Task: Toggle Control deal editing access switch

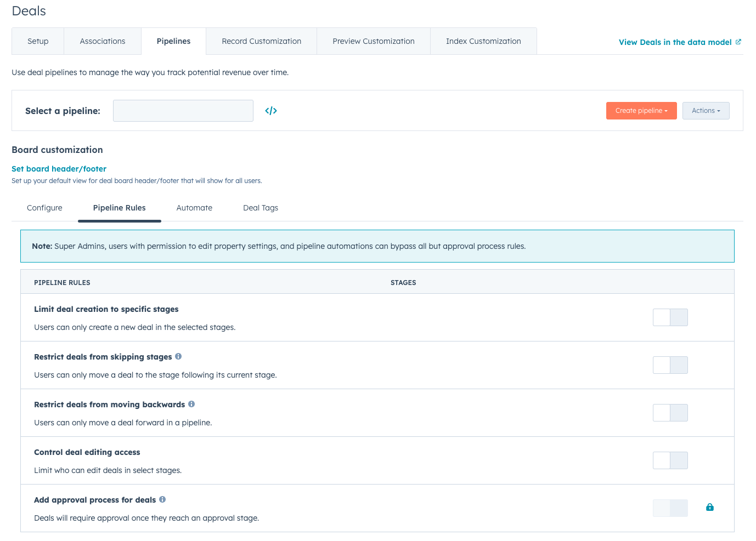Action: (670, 460)
